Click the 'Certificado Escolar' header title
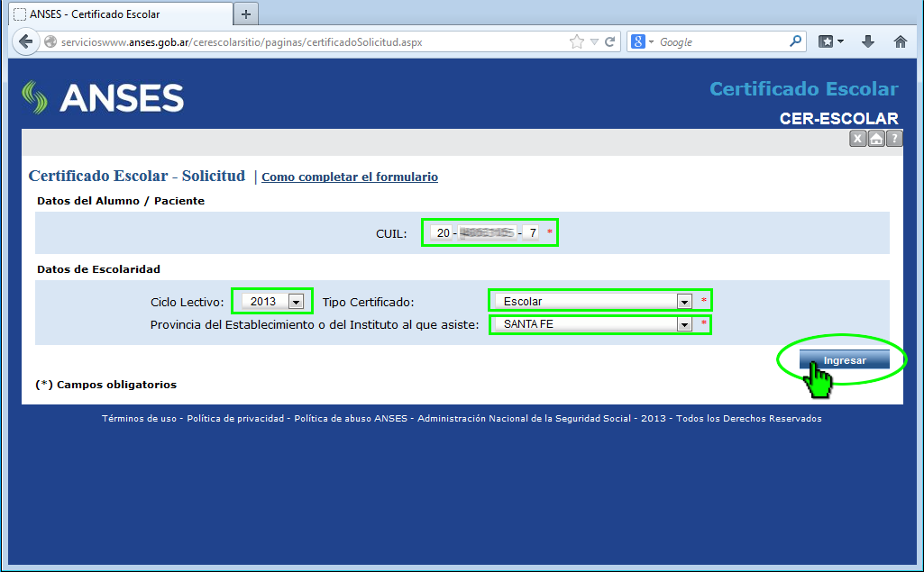Image resolution: width=924 pixels, height=572 pixels. click(x=804, y=89)
